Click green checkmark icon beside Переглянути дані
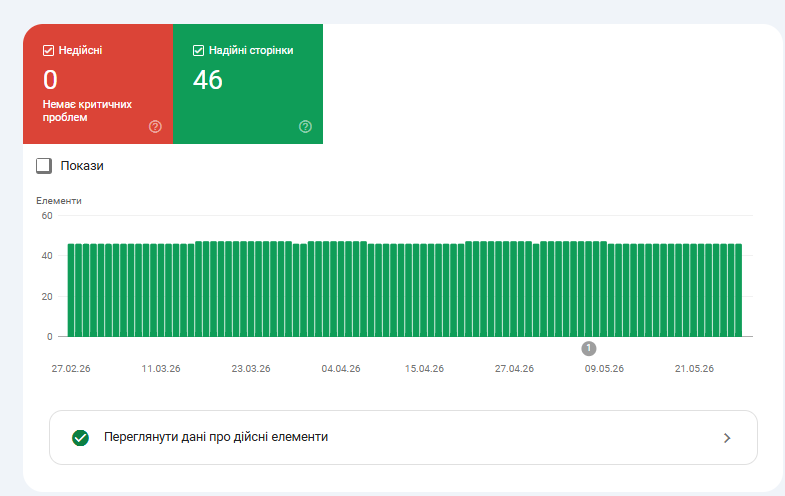 (x=80, y=438)
